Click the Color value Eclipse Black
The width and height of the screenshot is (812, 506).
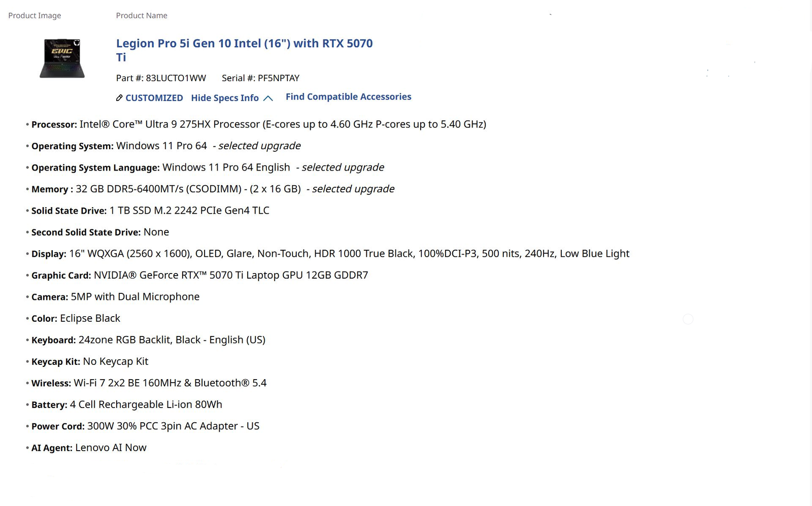pyautogui.click(x=90, y=319)
